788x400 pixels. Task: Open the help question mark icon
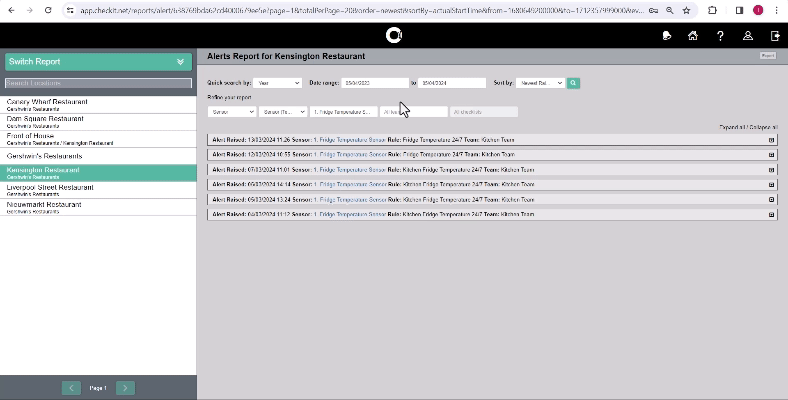(720, 36)
